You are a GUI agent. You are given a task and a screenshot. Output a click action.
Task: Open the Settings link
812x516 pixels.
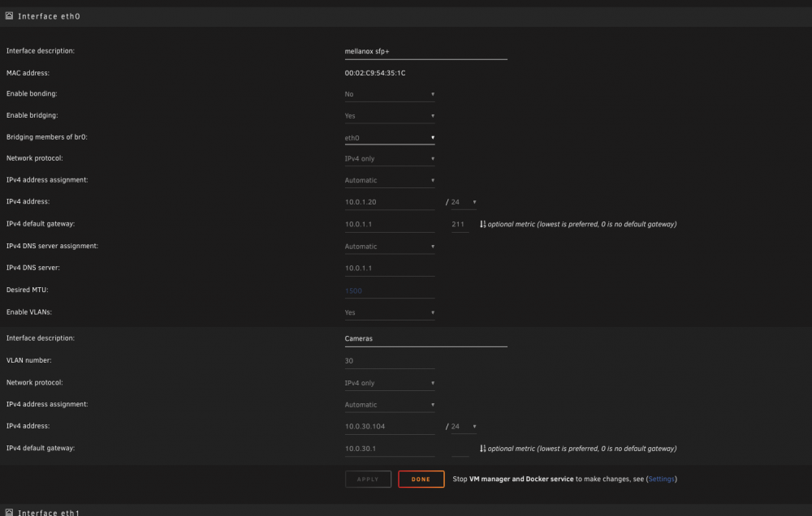pyautogui.click(x=661, y=479)
